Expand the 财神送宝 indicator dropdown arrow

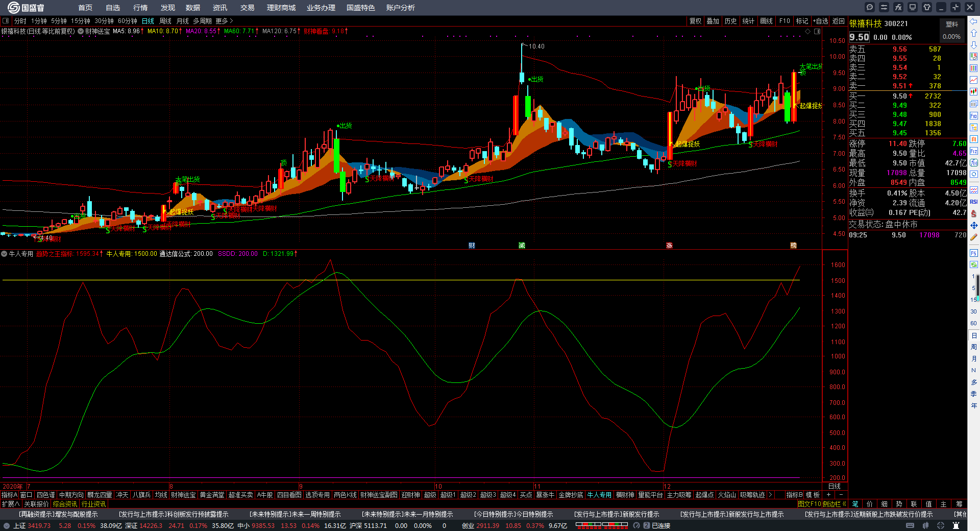[81, 31]
